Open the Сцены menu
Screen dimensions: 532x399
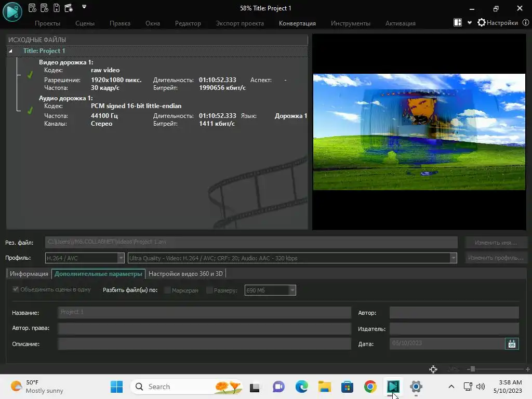[x=85, y=23]
